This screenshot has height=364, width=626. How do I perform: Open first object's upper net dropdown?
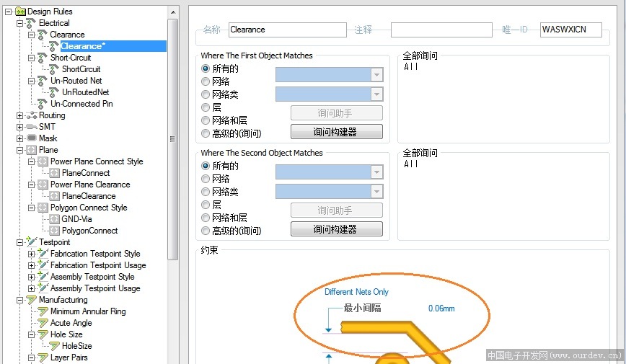coord(376,75)
